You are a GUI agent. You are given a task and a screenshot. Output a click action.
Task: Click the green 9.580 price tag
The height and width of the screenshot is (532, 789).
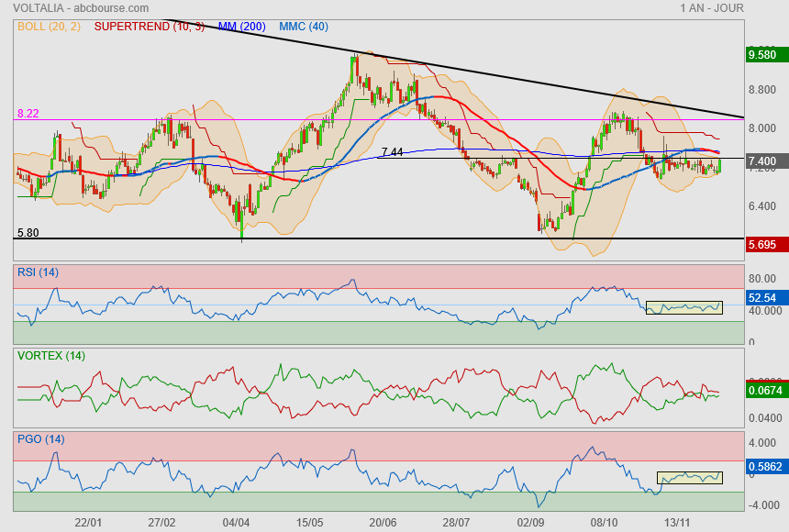point(763,55)
